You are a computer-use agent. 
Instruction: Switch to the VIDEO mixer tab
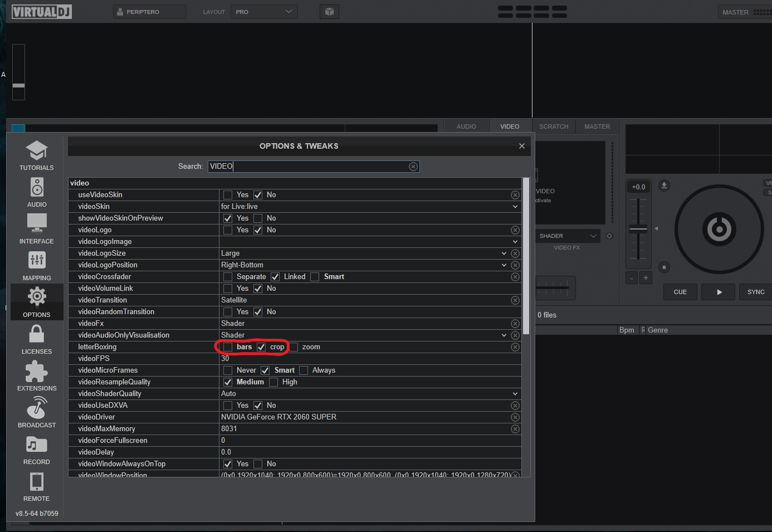(510, 126)
